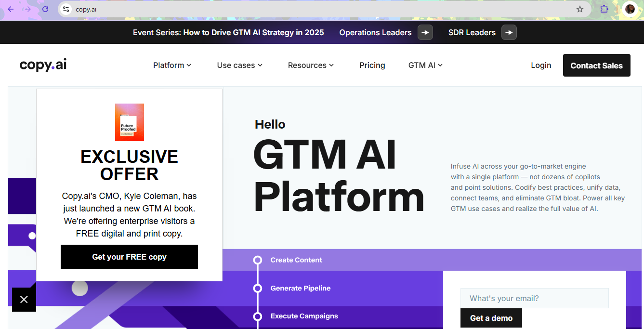The width and height of the screenshot is (644, 329).
Task: Click the arrow icon next to SDR Leaders
Action: click(509, 32)
